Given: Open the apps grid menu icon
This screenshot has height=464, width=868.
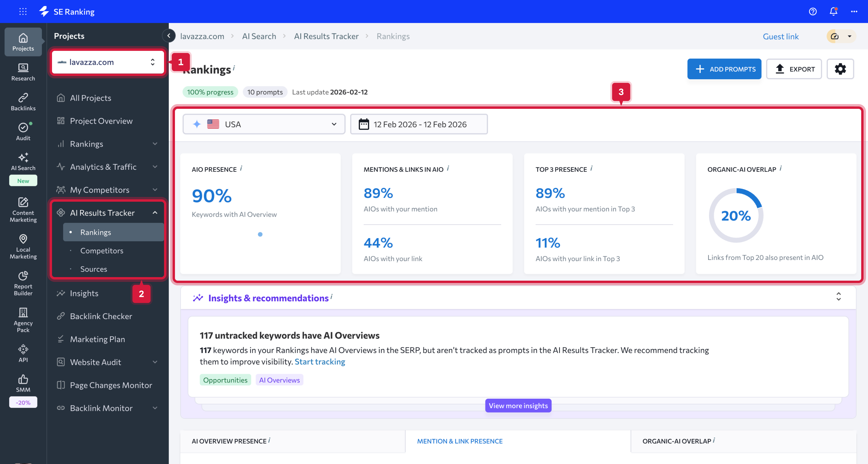Looking at the screenshot, I should pos(22,12).
